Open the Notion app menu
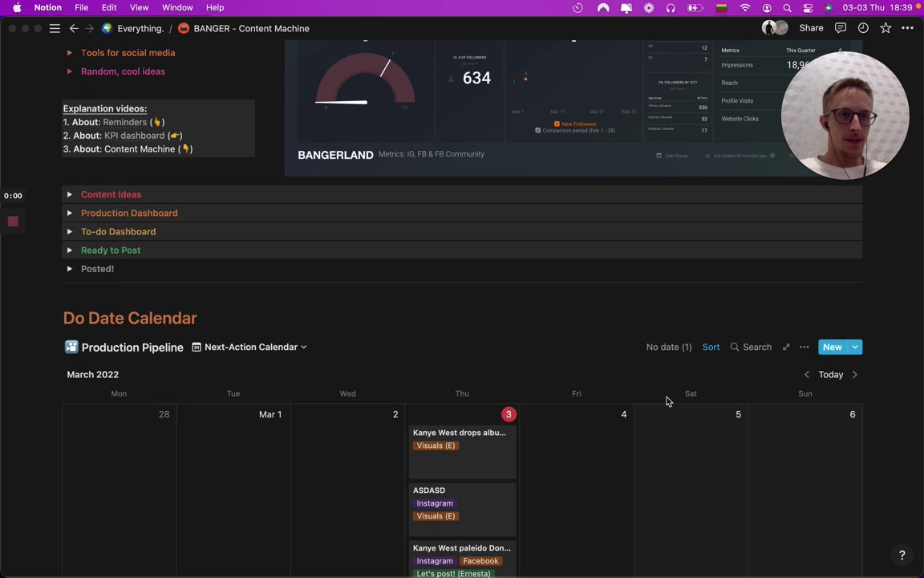The height and width of the screenshot is (578, 924). (48, 8)
